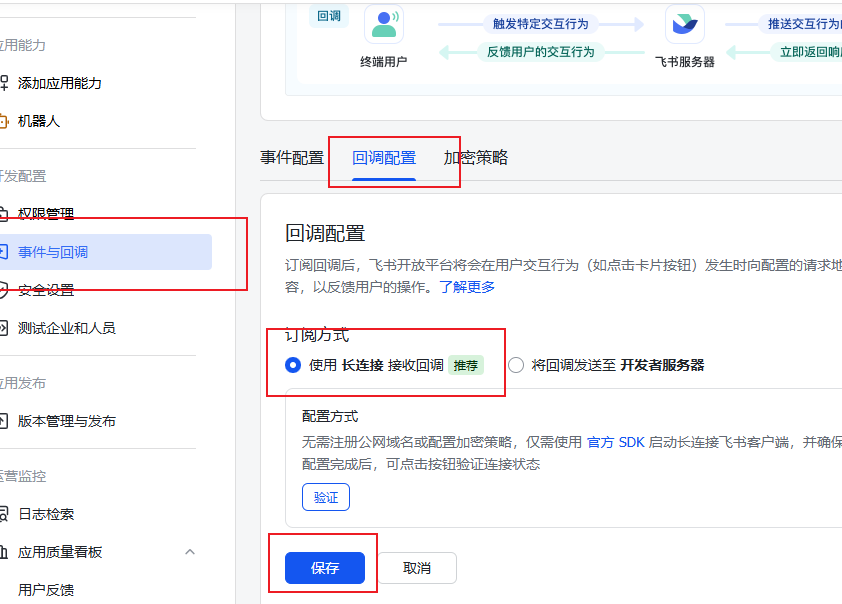The image size is (842, 604).
Task: Open 添加应用能力 in the sidebar
Action: click(x=59, y=83)
